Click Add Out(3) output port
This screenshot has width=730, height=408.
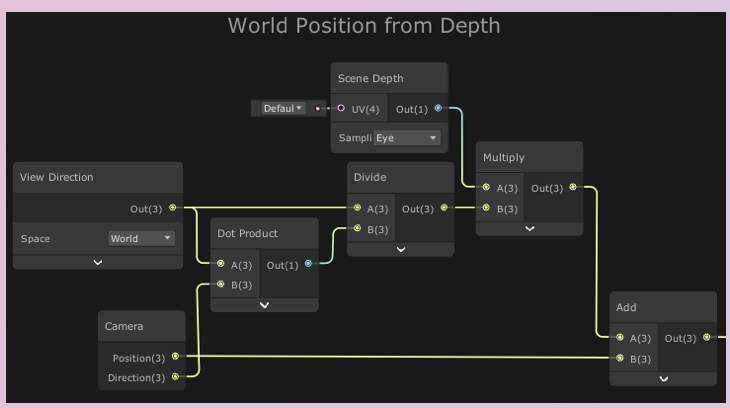(707, 337)
